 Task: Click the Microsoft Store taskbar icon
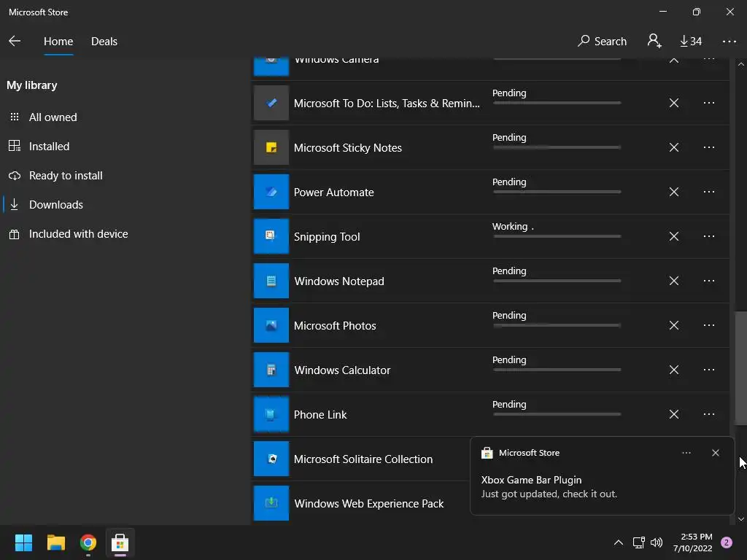[120, 542]
